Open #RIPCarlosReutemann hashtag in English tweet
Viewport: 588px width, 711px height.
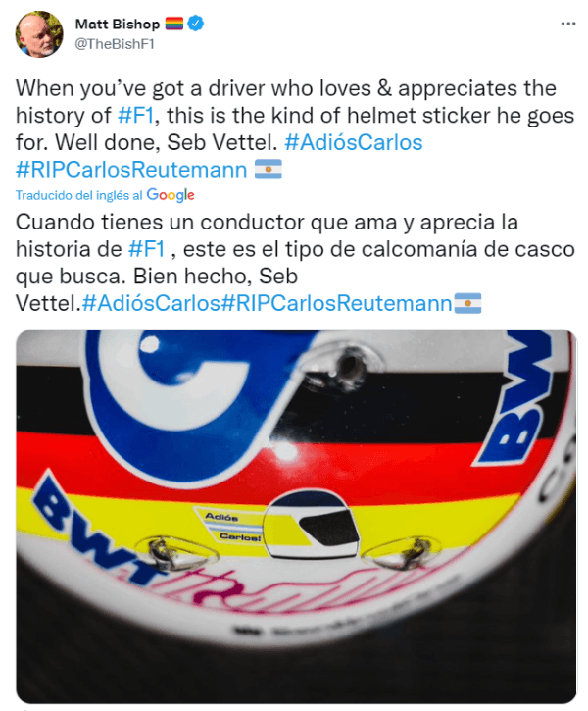pyautogui.click(x=131, y=170)
